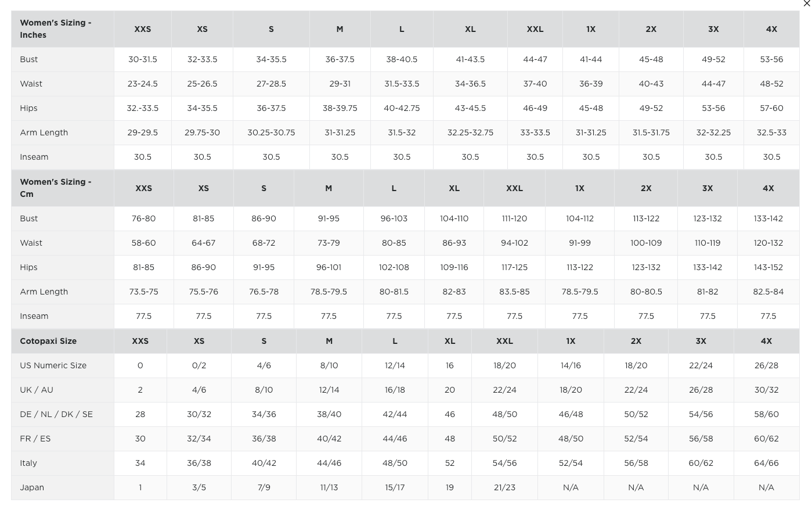This screenshot has width=812, height=510.
Task: Click the 73.5-75 arm length cell
Action: [x=143, y=292]
